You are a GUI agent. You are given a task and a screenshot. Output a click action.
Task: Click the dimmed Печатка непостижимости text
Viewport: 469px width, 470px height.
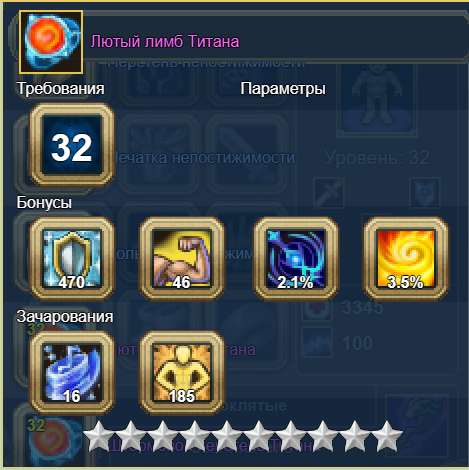point(205,158)
